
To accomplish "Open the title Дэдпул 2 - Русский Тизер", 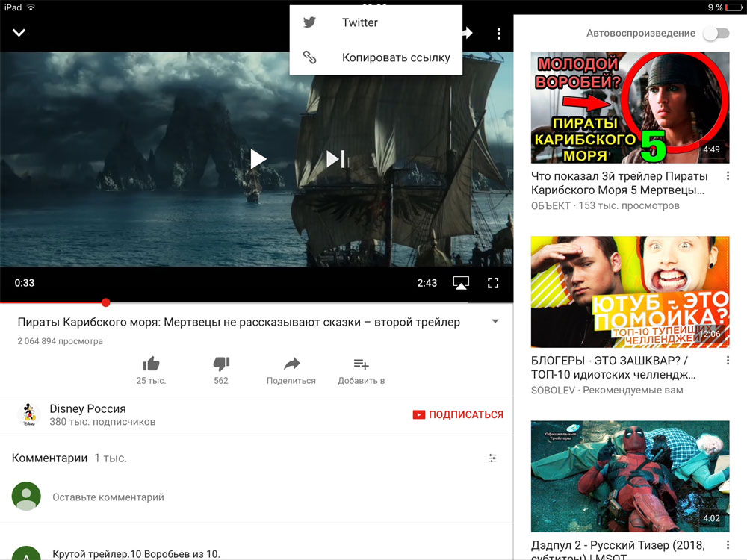I will [618, 550].
